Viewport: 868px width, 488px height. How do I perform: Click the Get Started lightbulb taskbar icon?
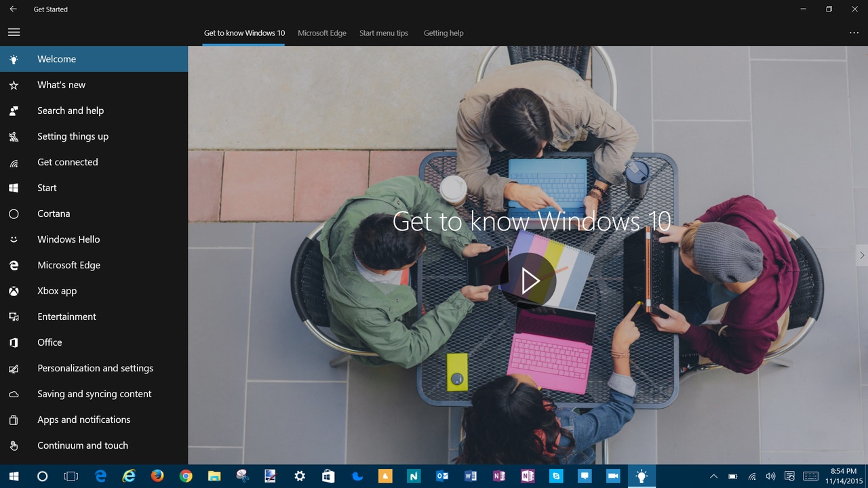(642, 476)
